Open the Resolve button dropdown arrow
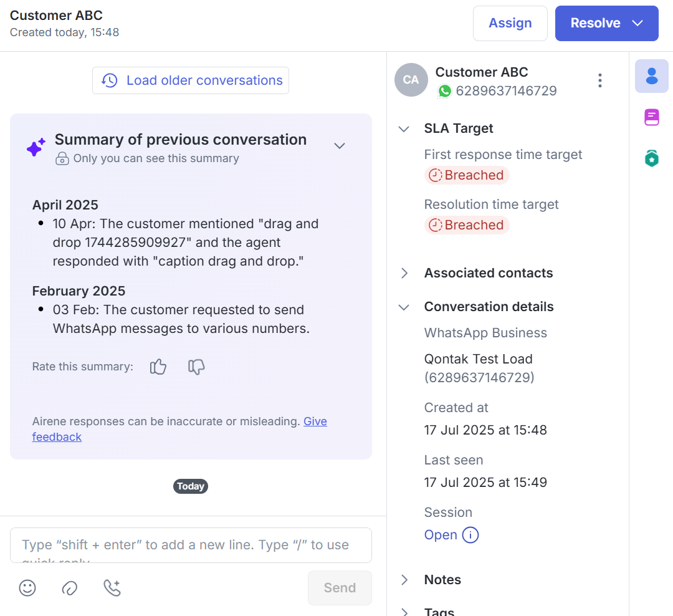Viewport: 673px width, 616px height. (x=637, y=23)
